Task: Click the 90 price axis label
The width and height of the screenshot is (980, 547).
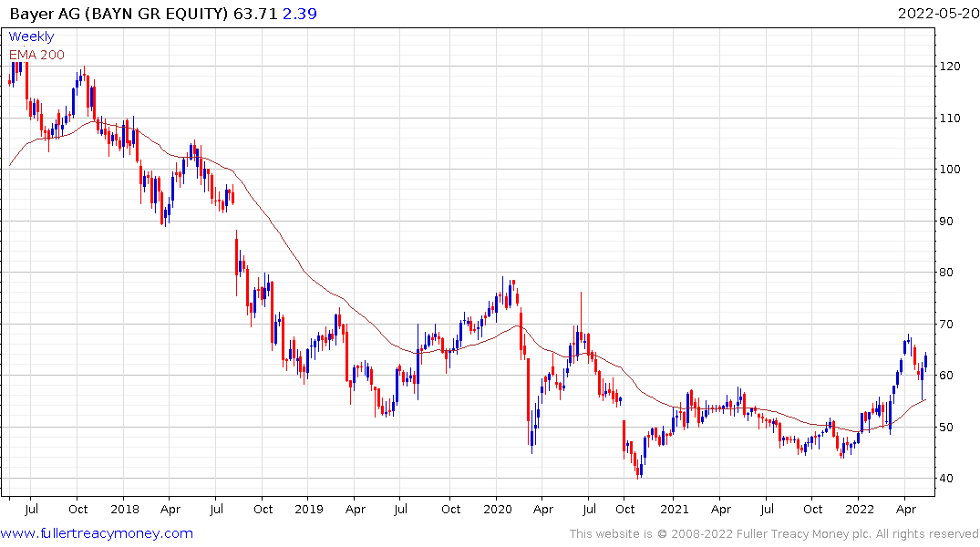Action: [946, 222]
